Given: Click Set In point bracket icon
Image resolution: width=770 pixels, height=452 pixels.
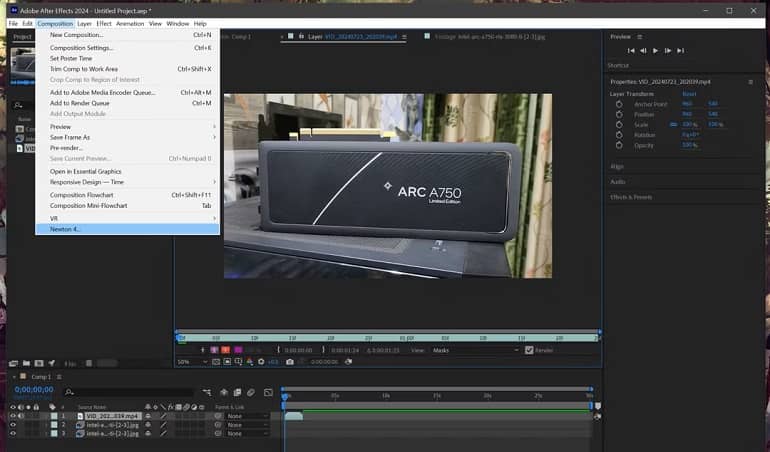Looking at the screenshot, I should [x=278, y=350].
